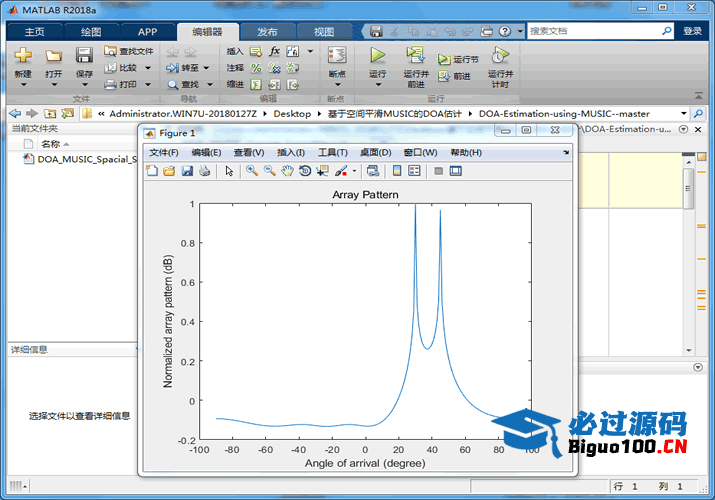Switch to the 绘图 (Plots) tab
Screen dimensions: 715x500
[x=91, y=32]
